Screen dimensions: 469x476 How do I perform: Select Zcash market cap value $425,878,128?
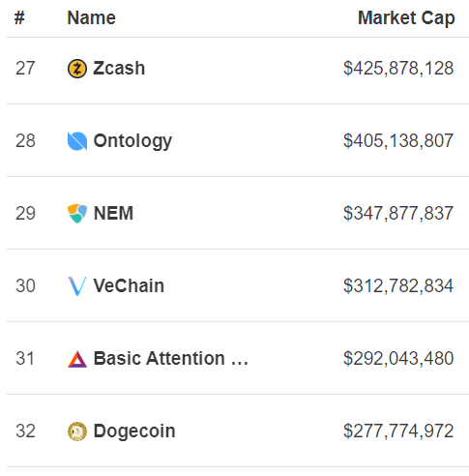tap(398, 69)
